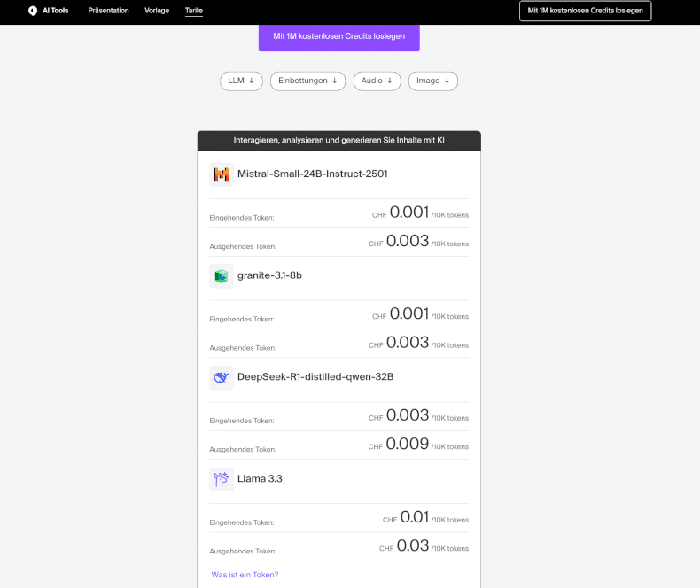Click the AI Tools logo icon

pyautogui.click(x=33, y=11)
